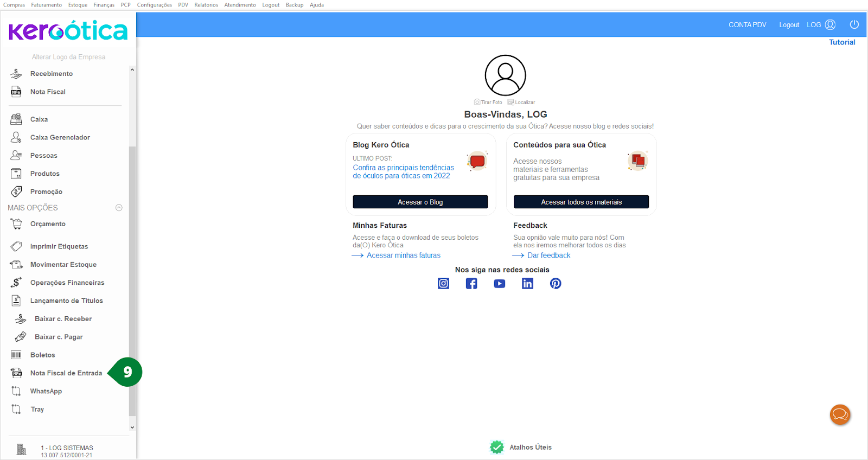Click Baixar c. Pagar icon

(21, 337)
